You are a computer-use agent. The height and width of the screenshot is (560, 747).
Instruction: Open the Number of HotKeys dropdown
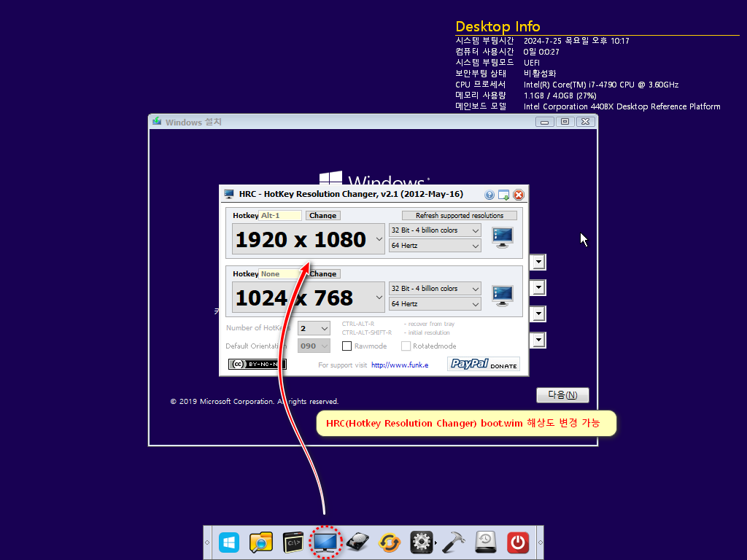tap(314, 329)
